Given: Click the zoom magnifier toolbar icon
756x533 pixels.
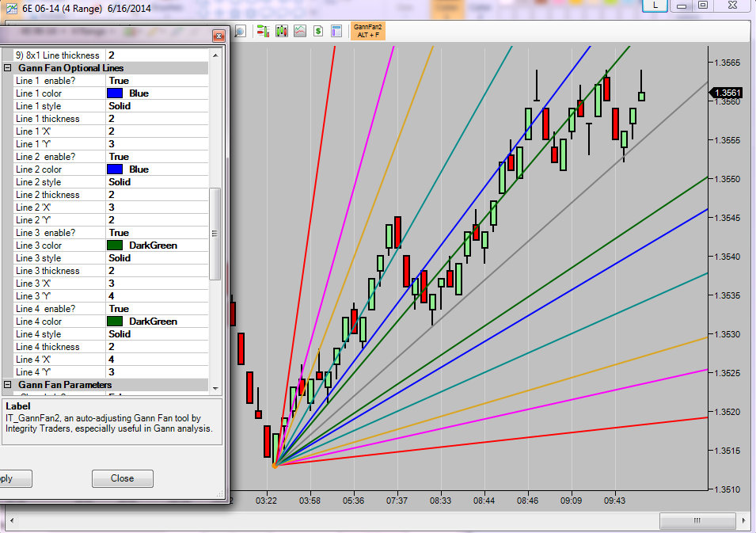Looking at the screenshot, I should [240, 32].
